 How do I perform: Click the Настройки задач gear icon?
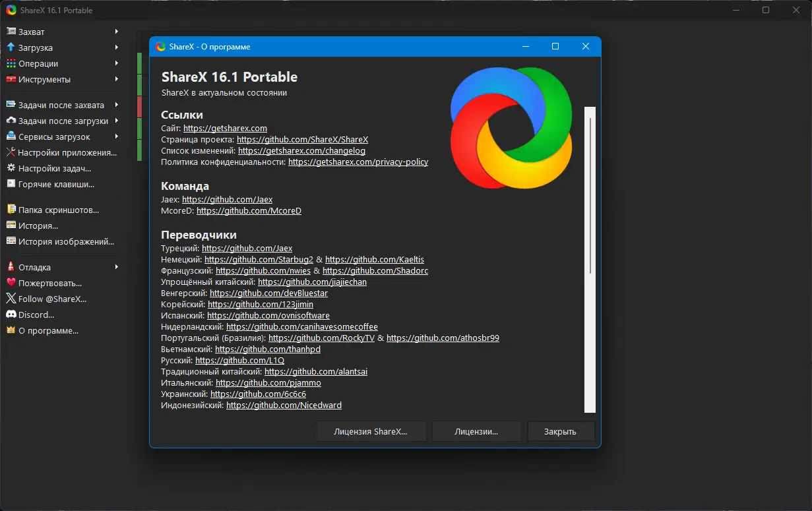tap(11, 168)
